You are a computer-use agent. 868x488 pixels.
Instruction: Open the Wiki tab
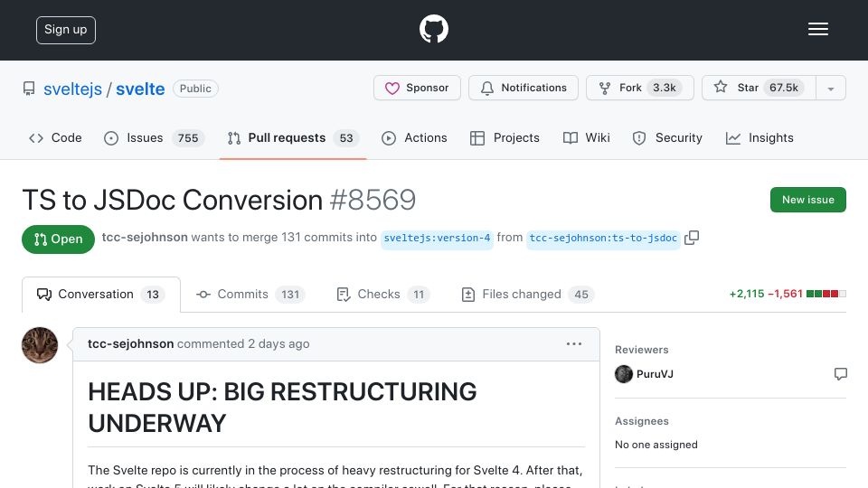coord(586,137)
